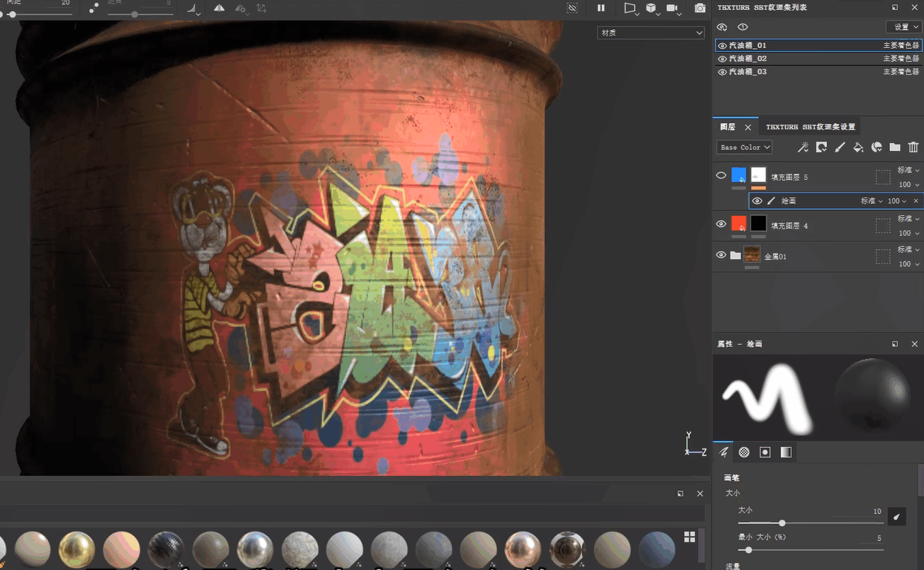Select the blue fill thumbnail of 填充图层 5
Screen dimensions: 924x570
pyautogui.click(x=738, y=175)
